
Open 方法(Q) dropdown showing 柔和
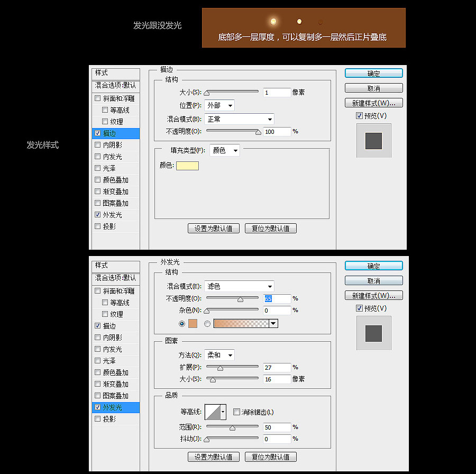(x=219, y=354)
